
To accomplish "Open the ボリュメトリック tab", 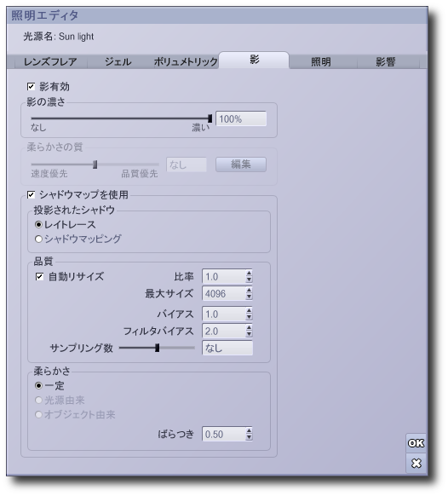I will click(x=186, y=61).
